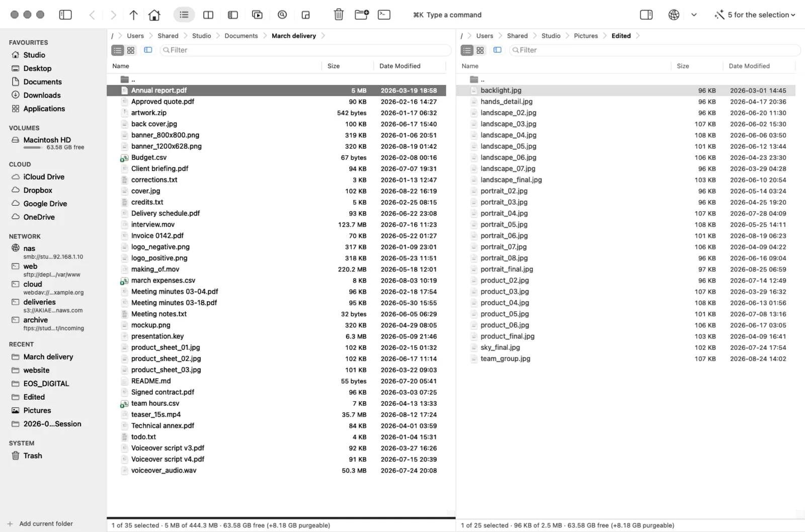Toggle list view mode in main toolbar
805x532 pixels.
click(184, 15)
